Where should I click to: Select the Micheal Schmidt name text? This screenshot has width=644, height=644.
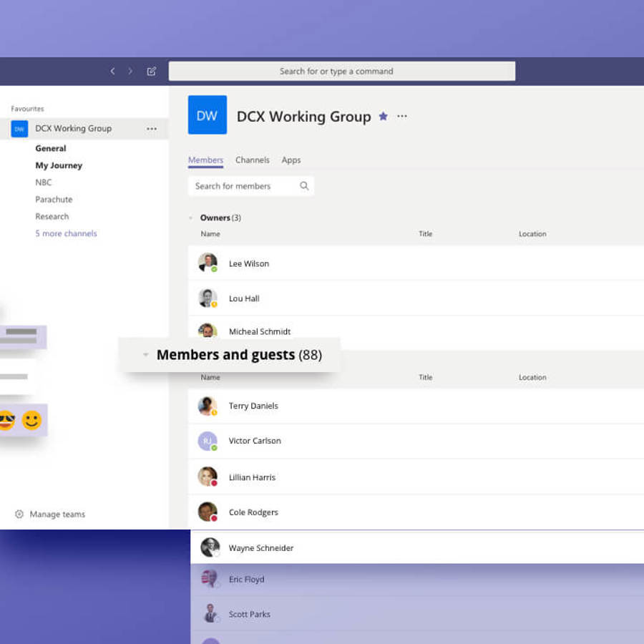(260, 331)
